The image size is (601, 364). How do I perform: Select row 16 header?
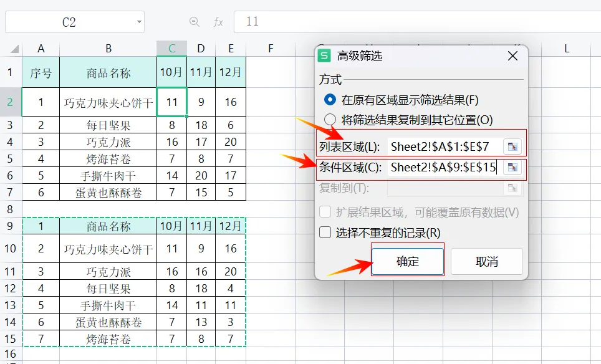click(x=11, y=353)
